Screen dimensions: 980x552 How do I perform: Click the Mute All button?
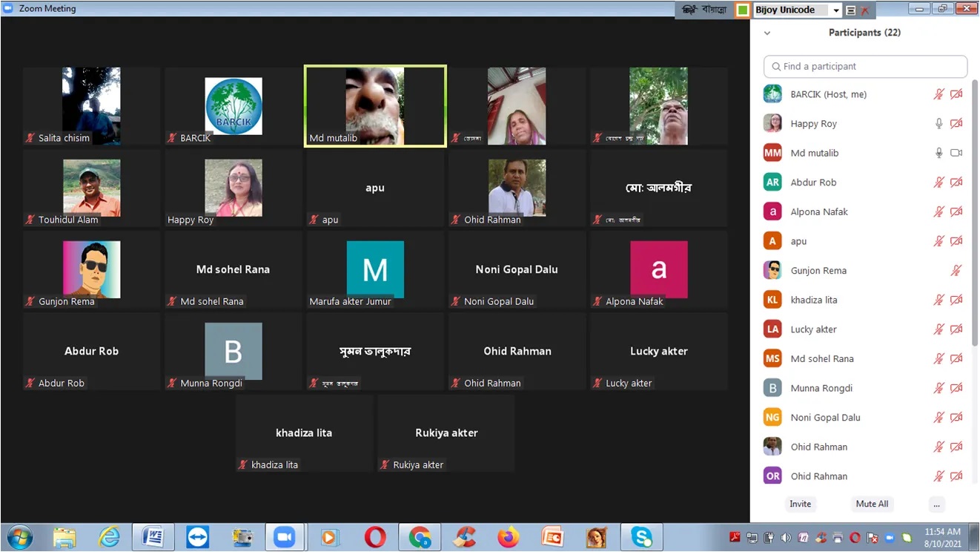(872, 504)
